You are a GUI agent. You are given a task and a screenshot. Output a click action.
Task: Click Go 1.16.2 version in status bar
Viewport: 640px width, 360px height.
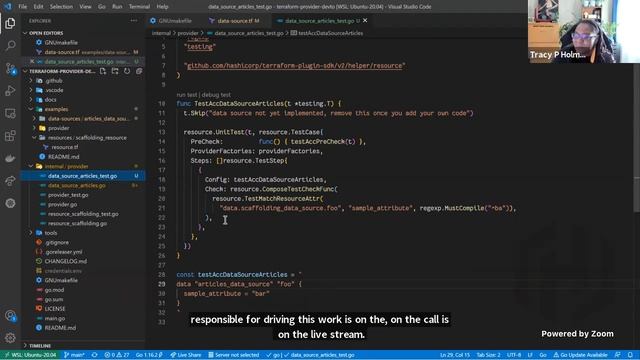click(x=149, y=355)
